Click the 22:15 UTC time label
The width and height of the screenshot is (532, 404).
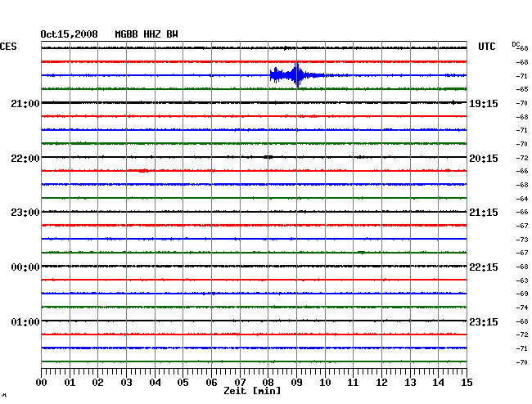[x=484, y=267]
